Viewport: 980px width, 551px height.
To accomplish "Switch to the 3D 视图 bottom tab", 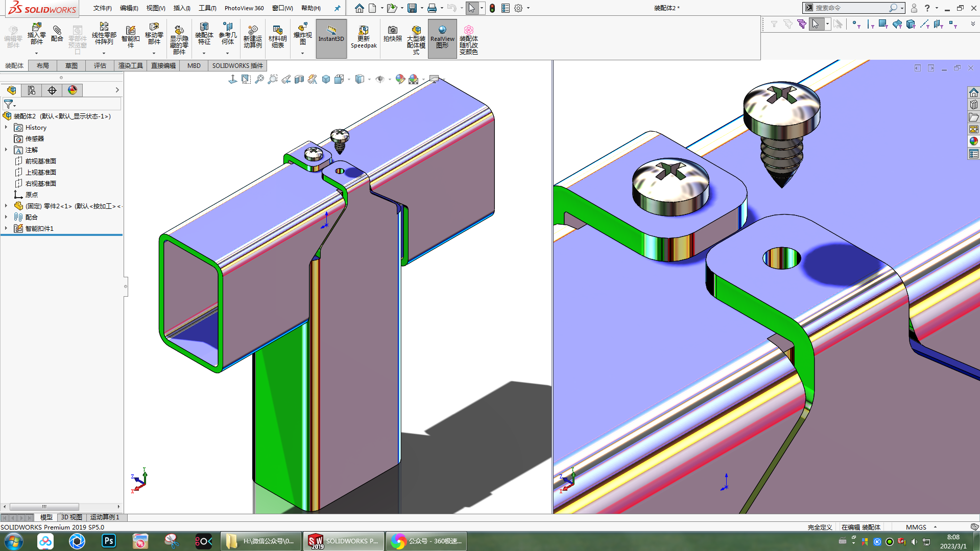I will [71, 517].
